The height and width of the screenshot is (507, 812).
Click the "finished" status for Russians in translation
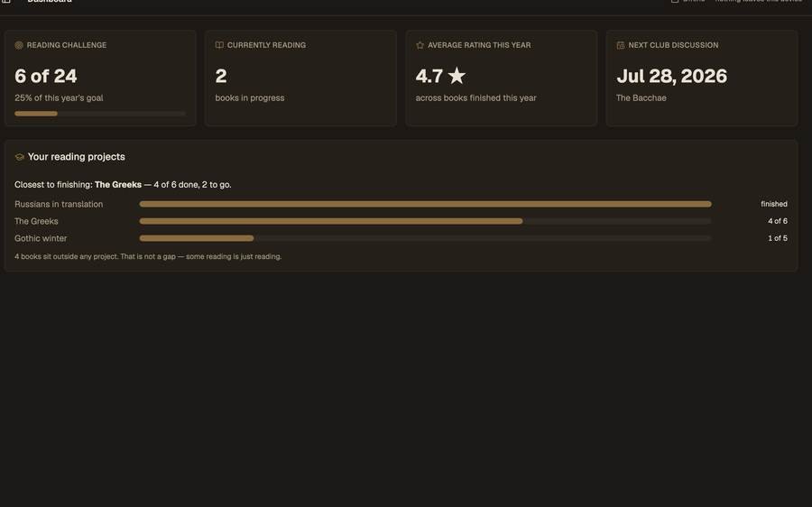coord(774,204)
